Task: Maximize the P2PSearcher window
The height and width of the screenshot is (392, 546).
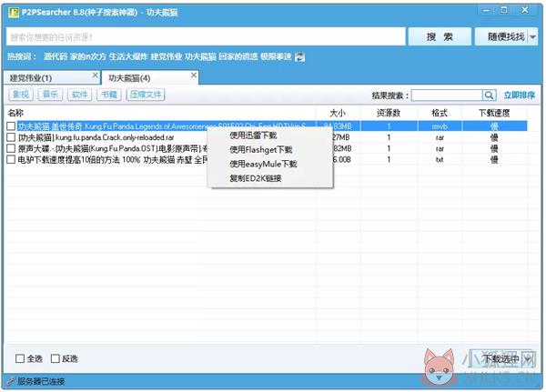Action: click(504, 10)
